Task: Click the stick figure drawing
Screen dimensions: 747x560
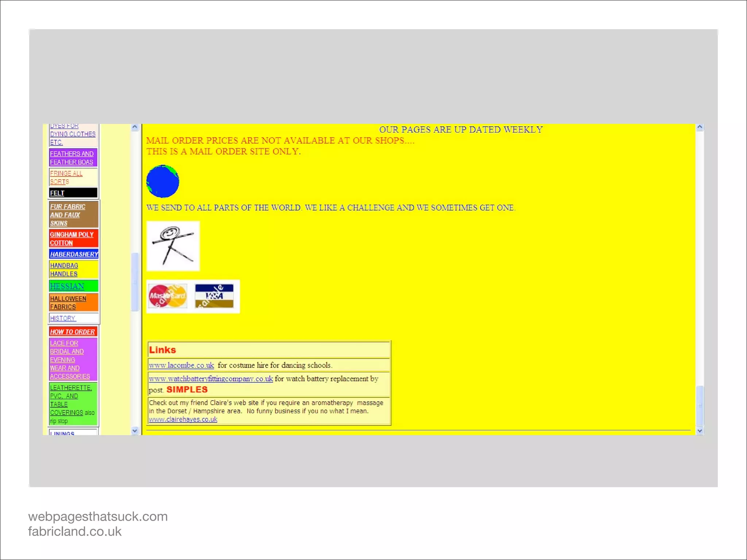Action: (x=173, y=246)
